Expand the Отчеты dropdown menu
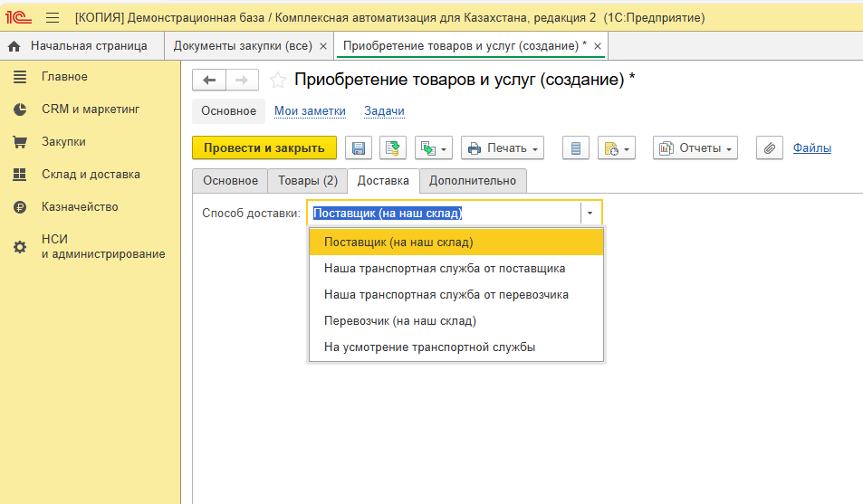The image size is (863, 504). pos(695,148)
